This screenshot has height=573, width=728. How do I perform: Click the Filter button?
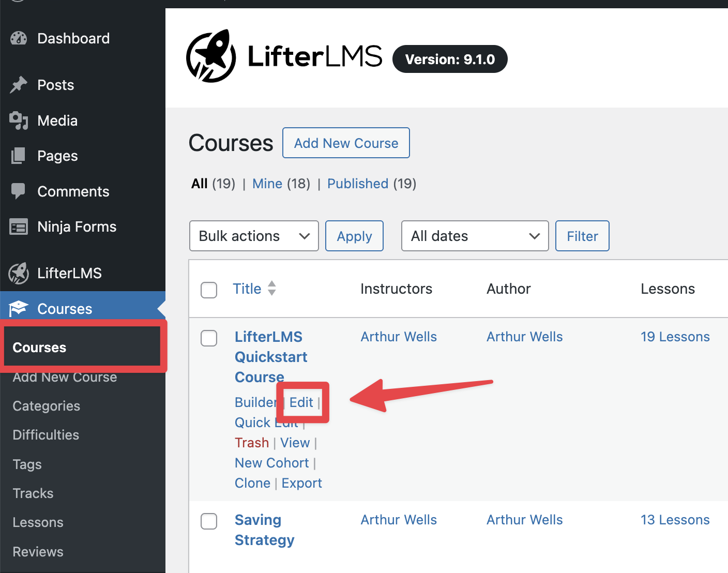[x=582, y=236]
